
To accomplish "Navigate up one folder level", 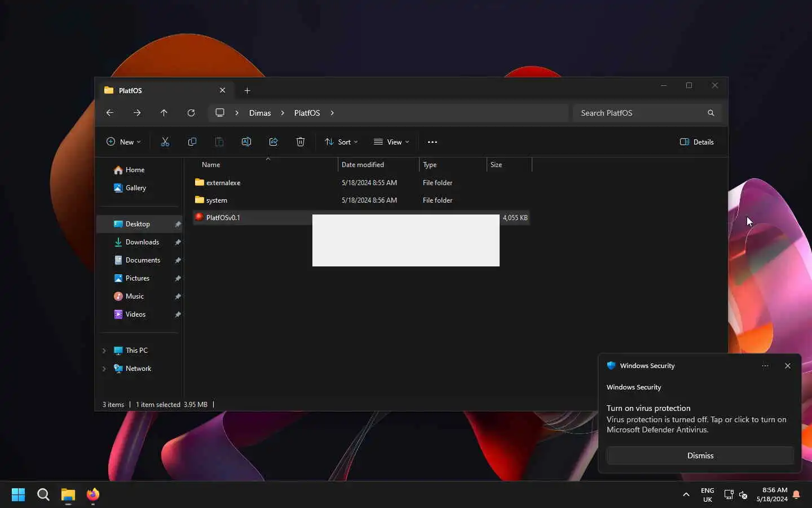I will point(164,113).
